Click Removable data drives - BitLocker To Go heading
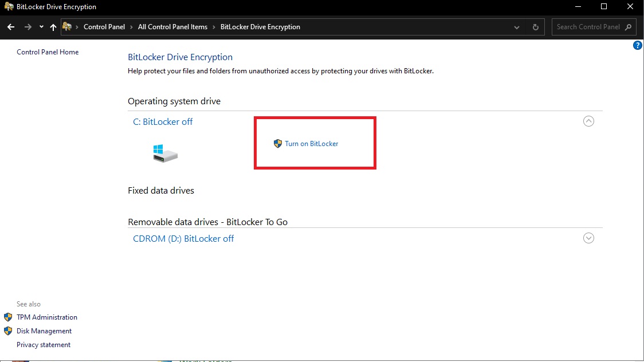 pyautogui.click(x=208, y=222)
